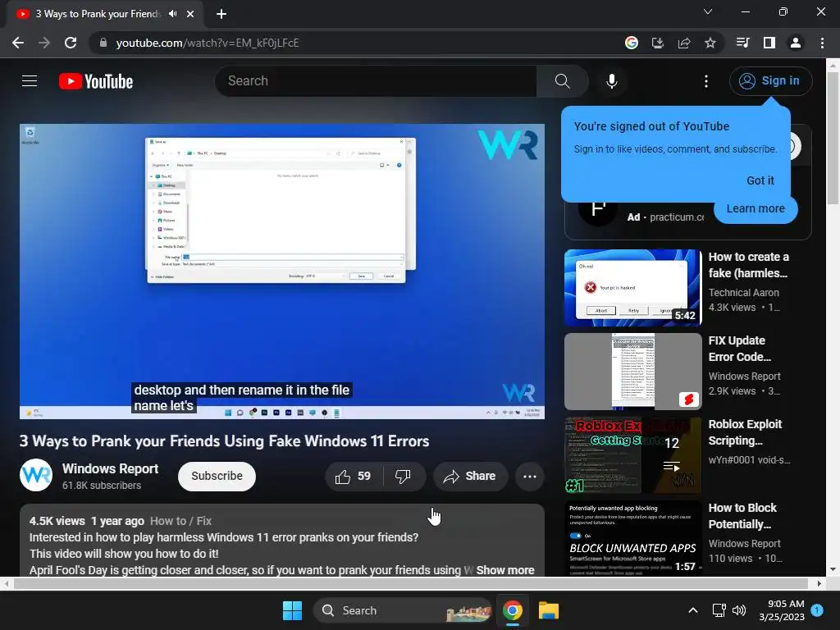This screenshot has height=630, width=840.
Task: Select the 3 Ways to Prank tab
Action: point(98,14)
